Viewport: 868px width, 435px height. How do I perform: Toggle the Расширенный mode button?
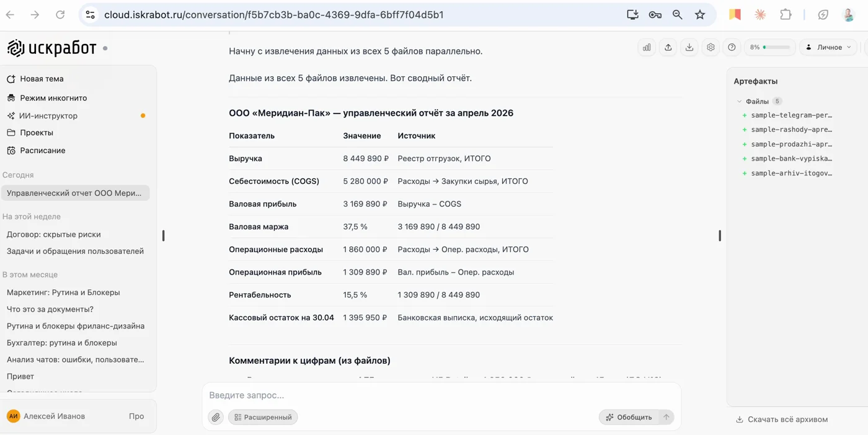click(263, 417)
